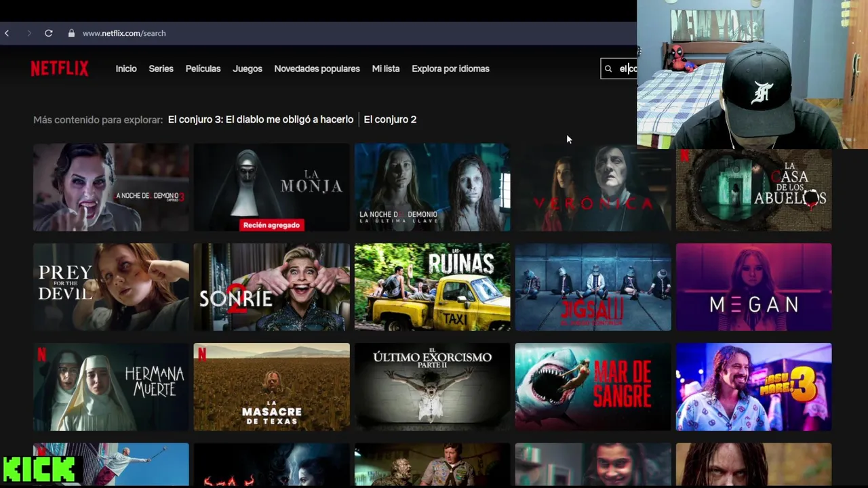
Task: Open Las Ruinas movie thumbnail
Action: [433, 287]
